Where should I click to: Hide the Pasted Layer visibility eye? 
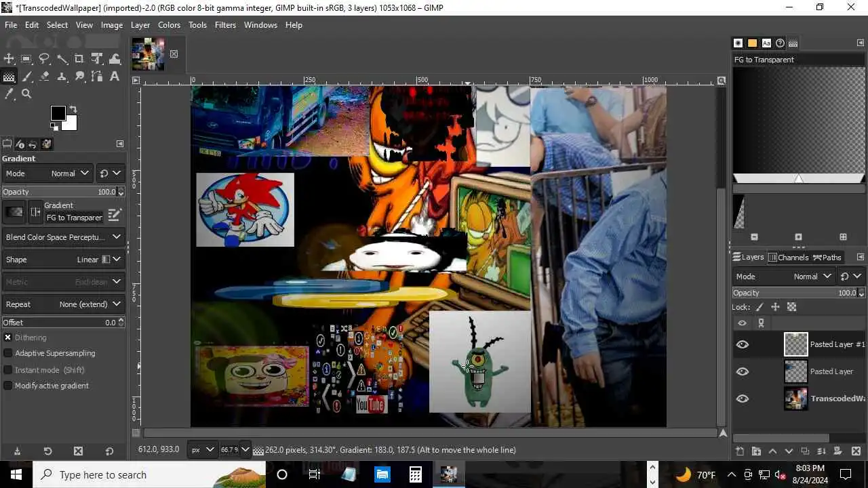pos(743,371)
